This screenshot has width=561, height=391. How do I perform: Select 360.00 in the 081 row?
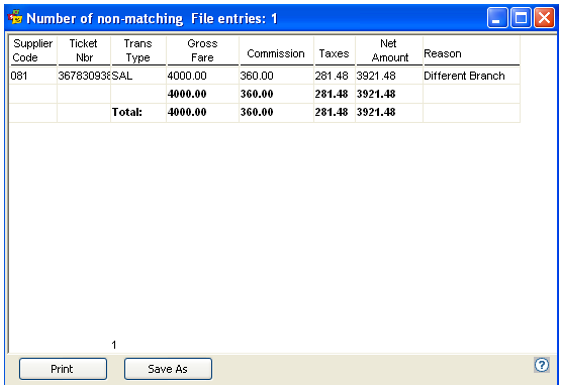pyautogui.click(x=276, y=76)
